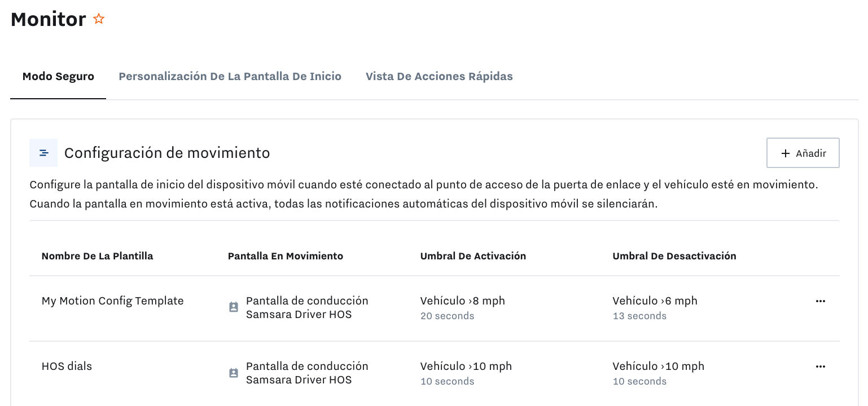Click the Nombre De La Plantilla column header

point(97,255)
